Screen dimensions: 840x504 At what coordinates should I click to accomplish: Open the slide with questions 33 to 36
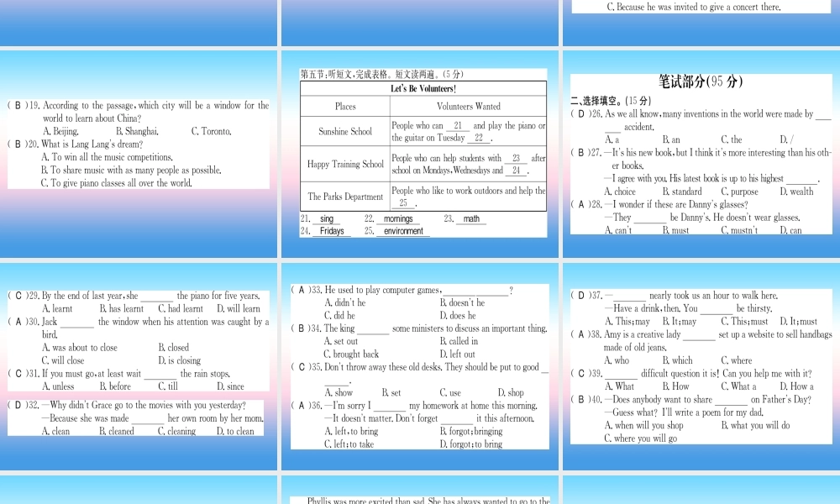[420, 366]
